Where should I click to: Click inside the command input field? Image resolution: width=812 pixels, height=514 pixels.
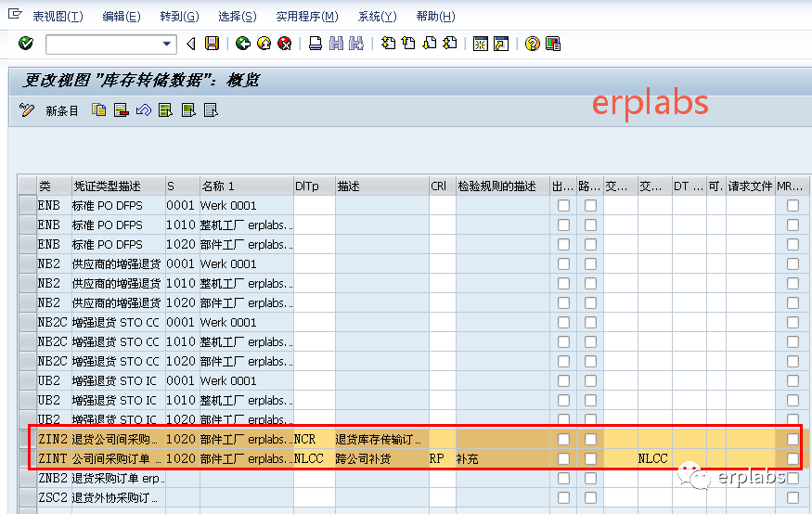(x=104, y=44)
